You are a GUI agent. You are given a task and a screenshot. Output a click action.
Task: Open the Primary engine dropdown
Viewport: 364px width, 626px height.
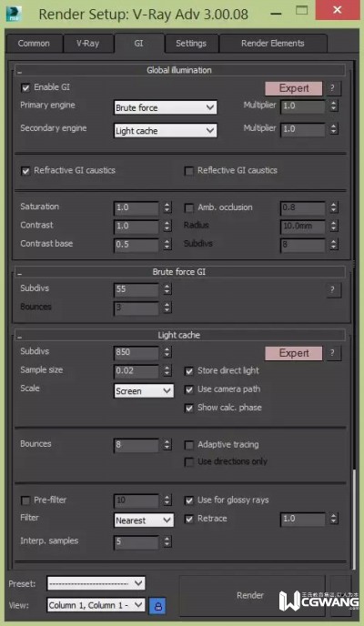point(166,107)
